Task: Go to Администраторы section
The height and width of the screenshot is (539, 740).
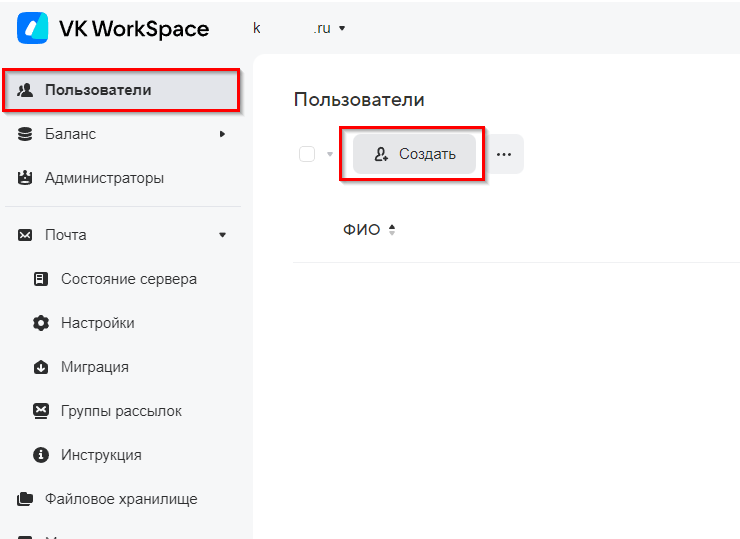Action: coord(104,178)
